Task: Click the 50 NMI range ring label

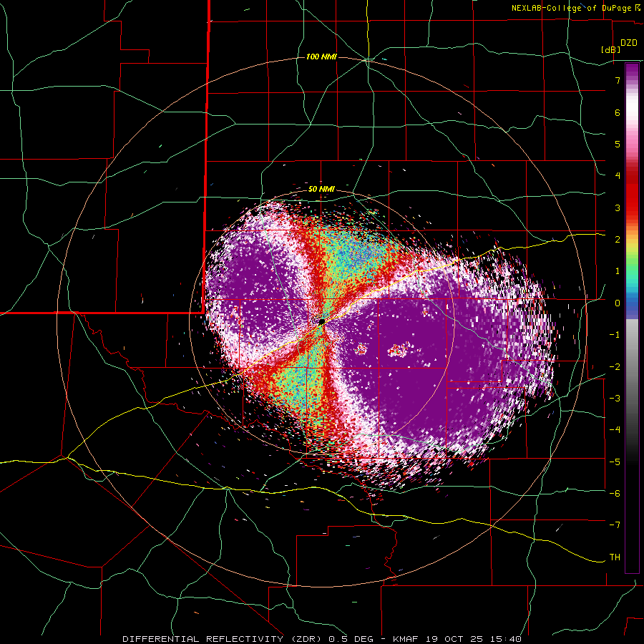Action: pyautogui.click(x=321, y=190)
